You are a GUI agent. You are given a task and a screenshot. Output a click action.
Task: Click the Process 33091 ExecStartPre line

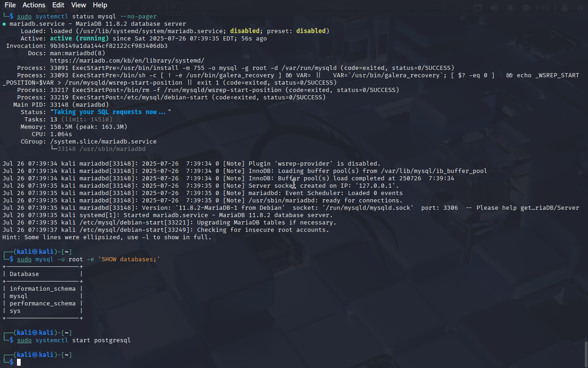(x=236, y=68)
